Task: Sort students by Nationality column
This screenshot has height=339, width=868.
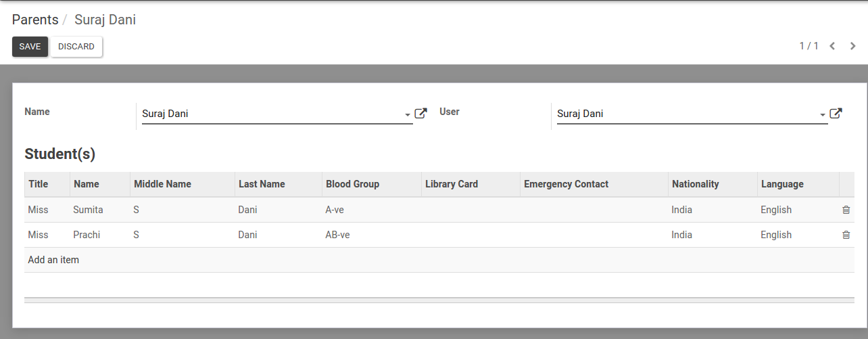Action: point(695,184)
